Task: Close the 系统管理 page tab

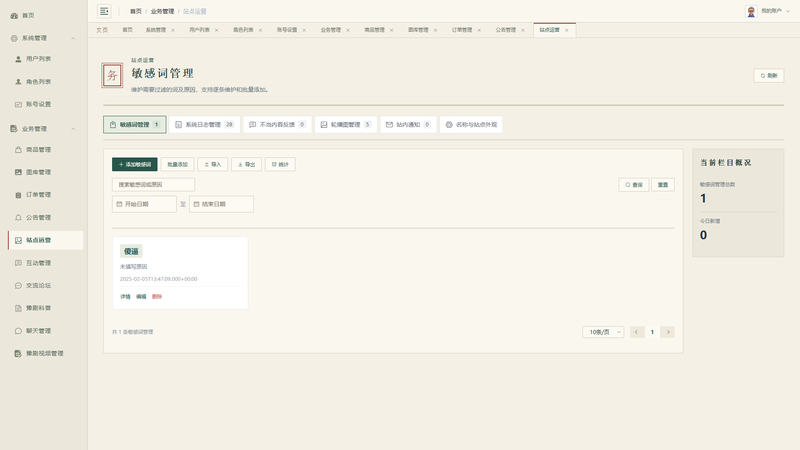Action: pyautogui.click(x=173, y=31)
